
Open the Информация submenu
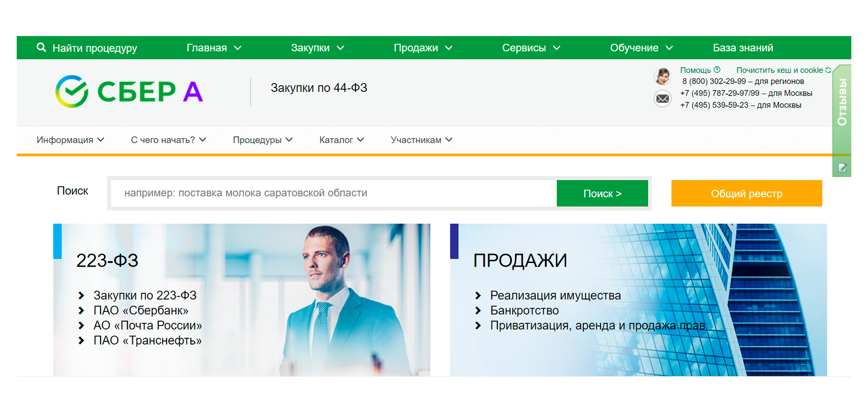pos(70,140)
